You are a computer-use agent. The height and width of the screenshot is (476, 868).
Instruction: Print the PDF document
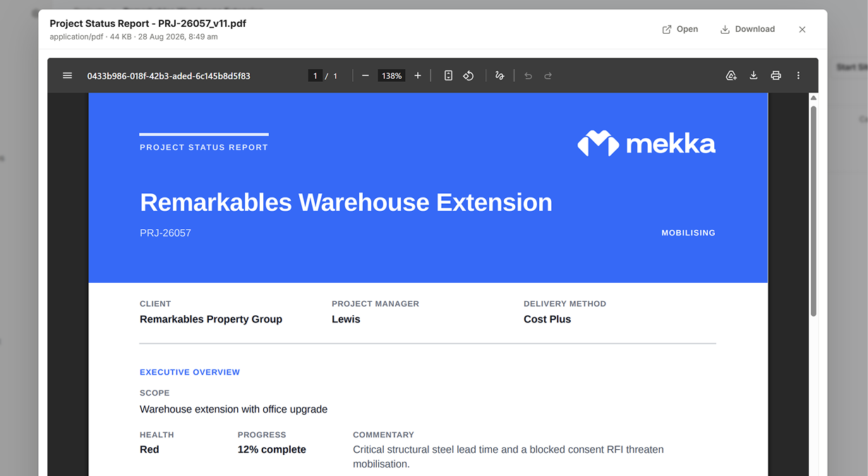[776, 75]
